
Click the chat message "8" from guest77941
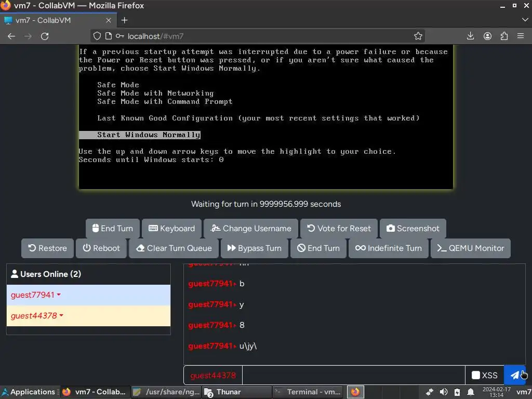(x=242, y=325)
